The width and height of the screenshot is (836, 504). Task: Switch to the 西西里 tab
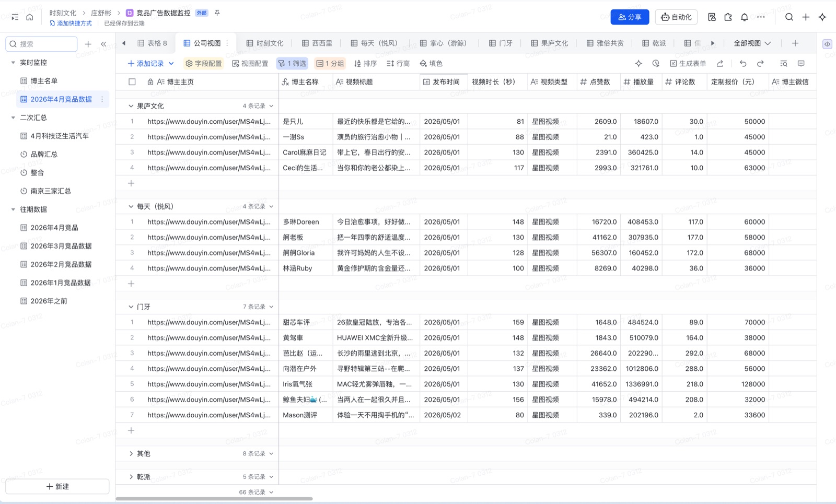[x=317, y=43]
